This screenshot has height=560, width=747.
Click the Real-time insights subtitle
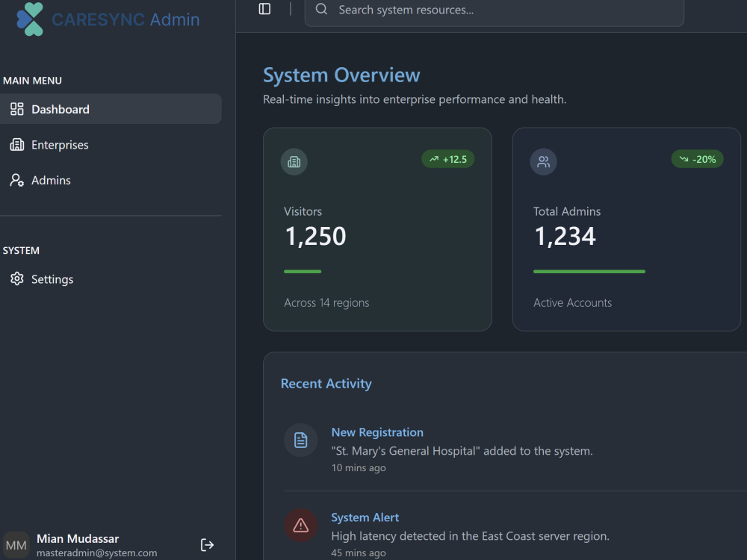(x=415, y=99)
